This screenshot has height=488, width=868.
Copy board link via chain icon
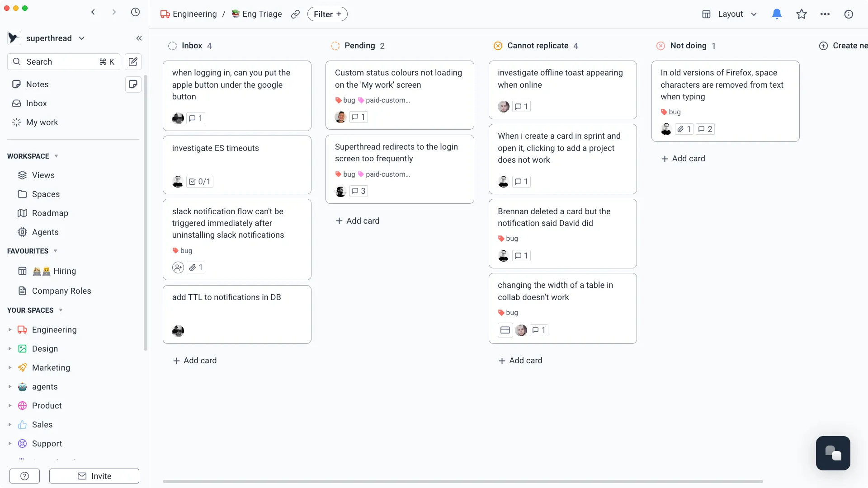[295, 14]
